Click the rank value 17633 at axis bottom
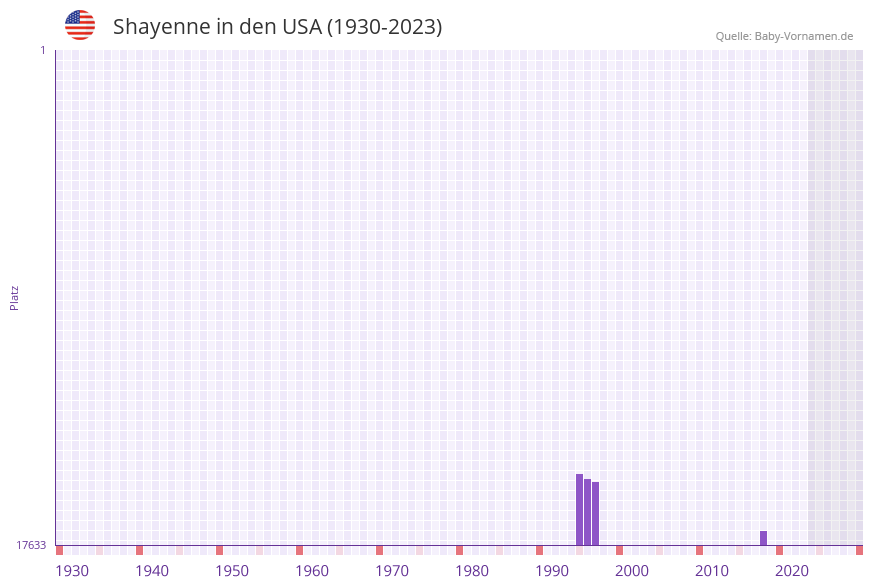Image resolution: width=873 pixels, height=587 pixels. pos(31,544)
